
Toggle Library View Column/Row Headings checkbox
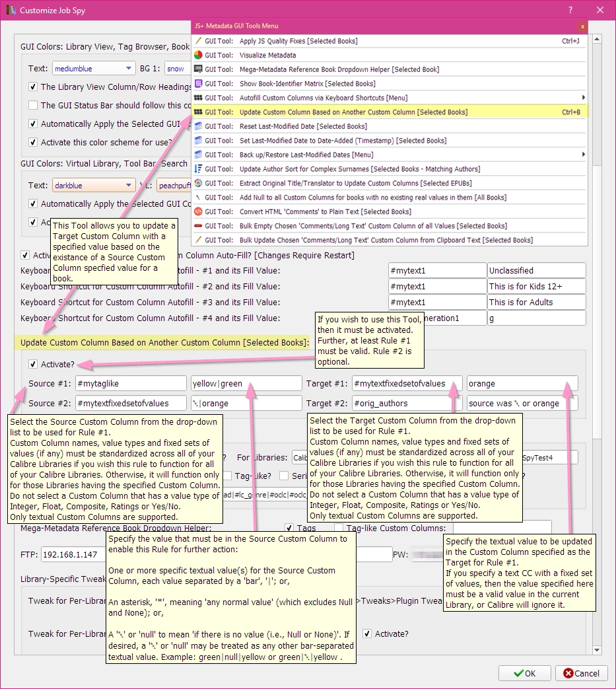coord(32,87)
